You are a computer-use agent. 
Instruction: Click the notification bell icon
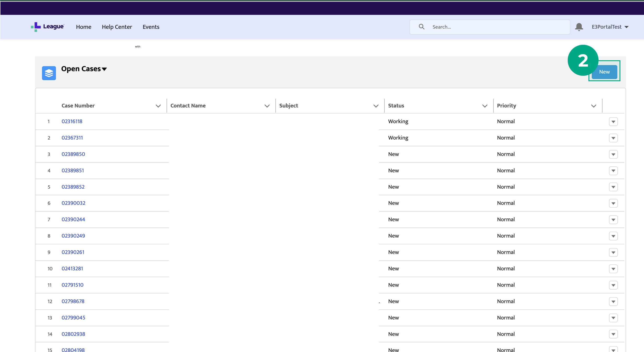click(x=579, y=27)
